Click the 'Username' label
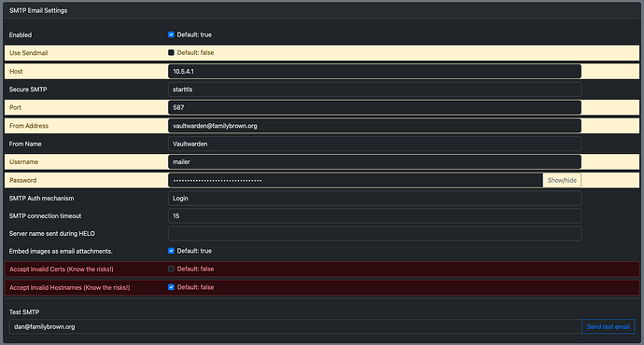Screen dimensions: 644x345 point(24,162)
